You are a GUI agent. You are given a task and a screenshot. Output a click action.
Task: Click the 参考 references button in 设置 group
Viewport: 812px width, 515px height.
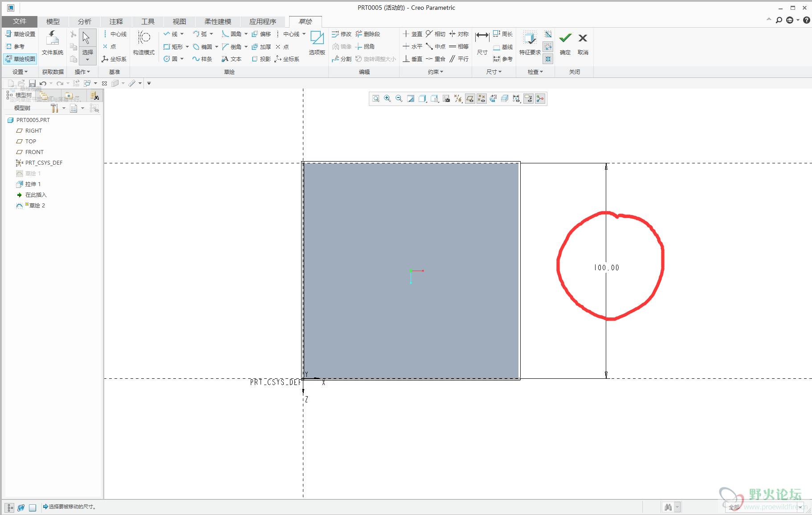[x=15, y=46]
